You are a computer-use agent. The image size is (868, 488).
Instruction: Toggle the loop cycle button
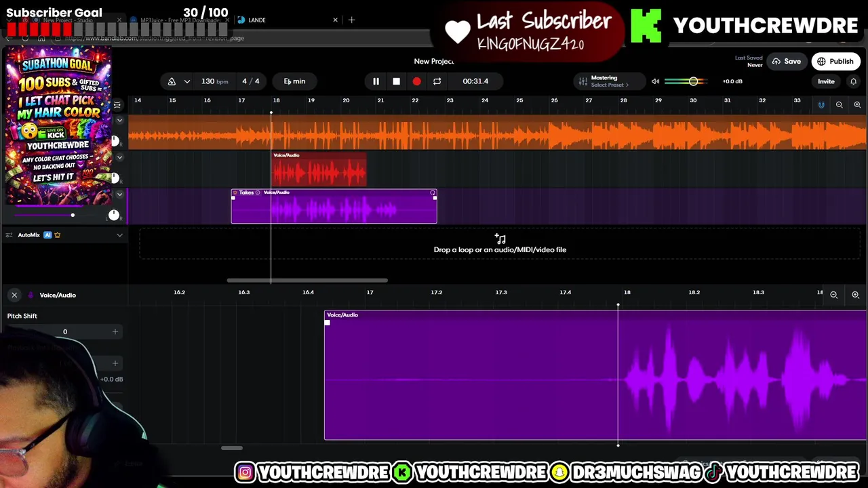437,81
